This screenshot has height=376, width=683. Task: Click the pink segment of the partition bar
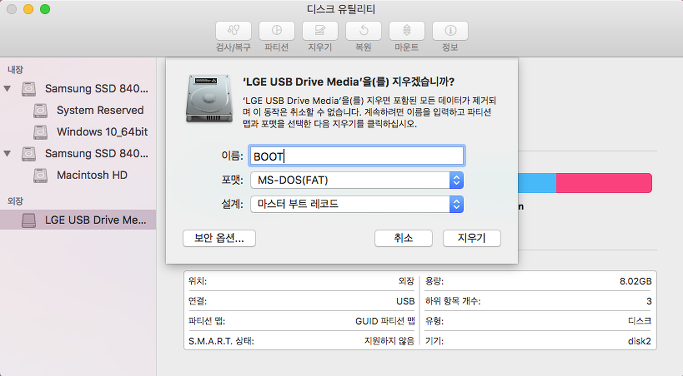tap(604, 183)
